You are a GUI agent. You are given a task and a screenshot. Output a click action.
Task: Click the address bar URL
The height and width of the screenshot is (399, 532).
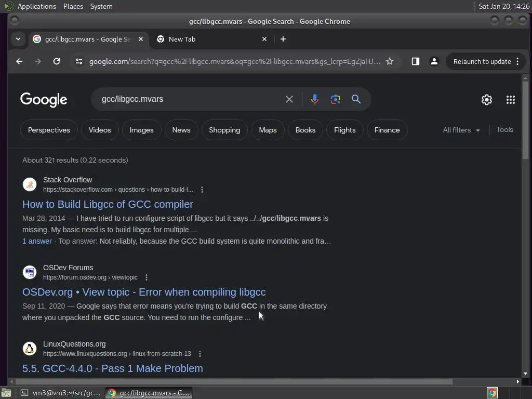click(x=235, y=61)
